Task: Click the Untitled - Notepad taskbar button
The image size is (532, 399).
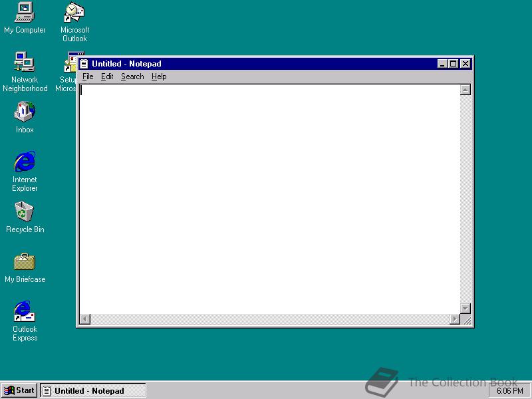Action: point(93,391)
